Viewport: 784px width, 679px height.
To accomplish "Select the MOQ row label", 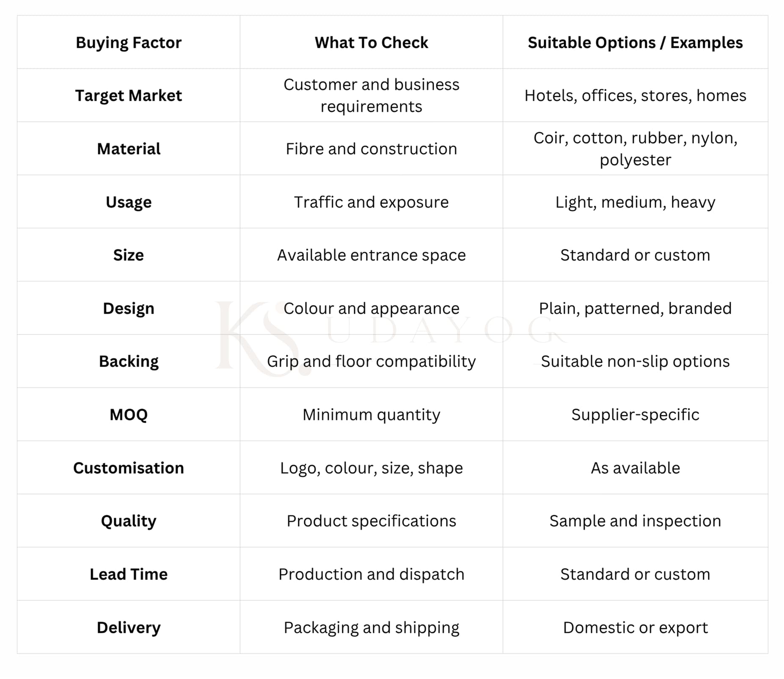I will click(x=128, y=415).
